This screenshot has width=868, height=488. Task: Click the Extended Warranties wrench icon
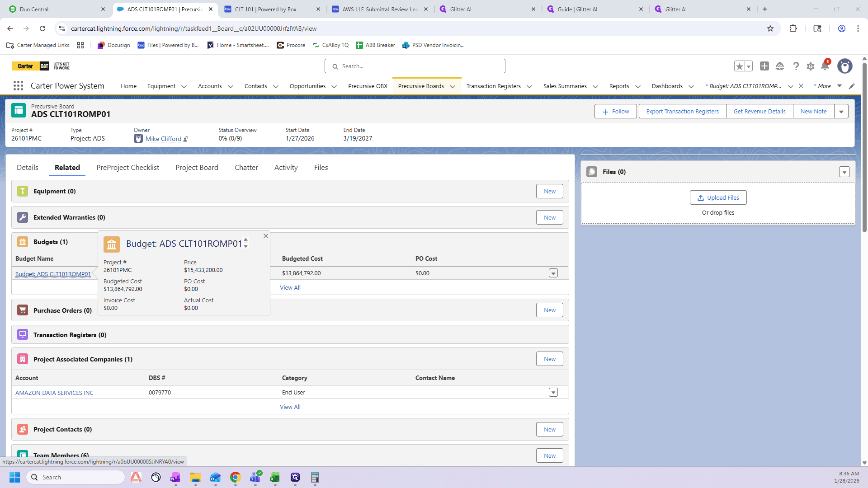23,217
